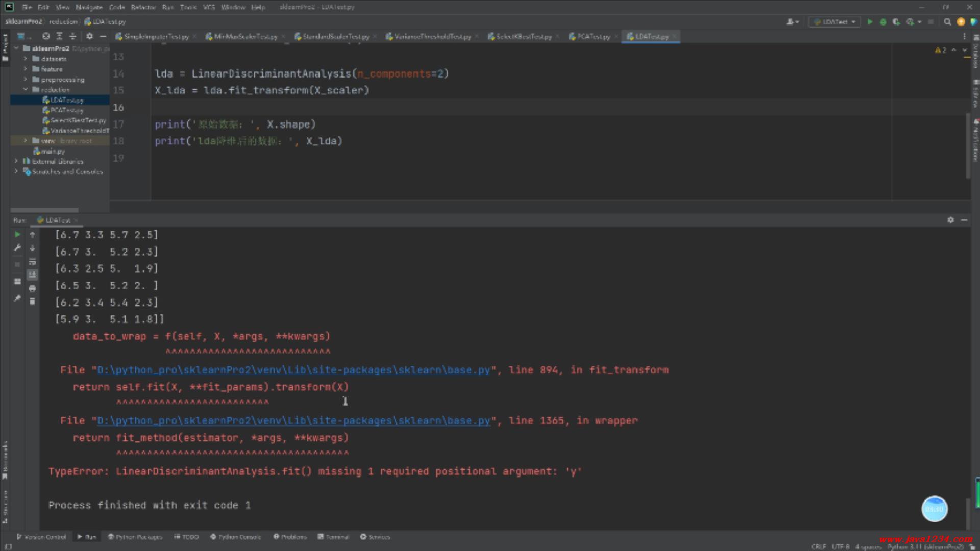Run LDATest with coverage icon
This screenshot has width=980, height=551.
pos(896,22)
